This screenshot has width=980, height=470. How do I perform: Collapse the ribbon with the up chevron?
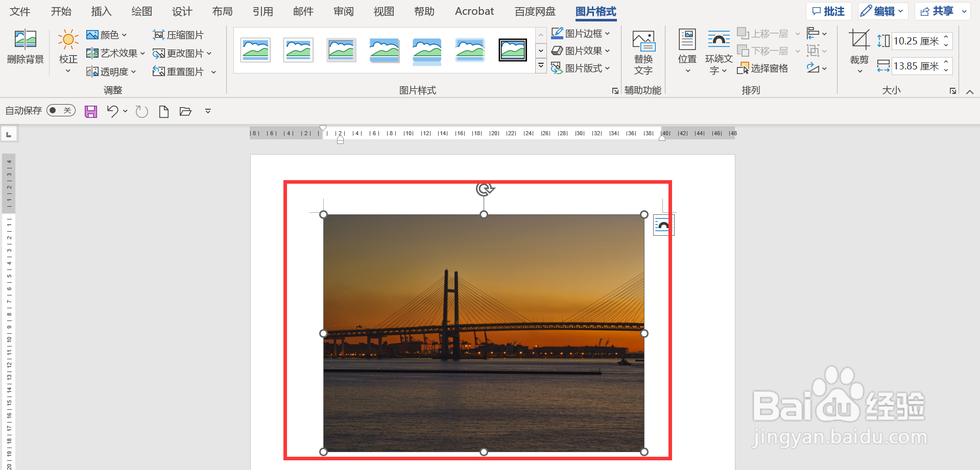[970, 92]
